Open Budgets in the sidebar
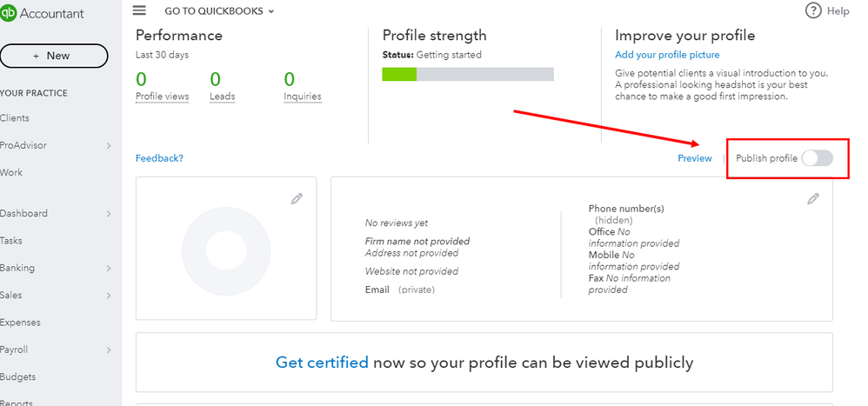 pos(17,376)
